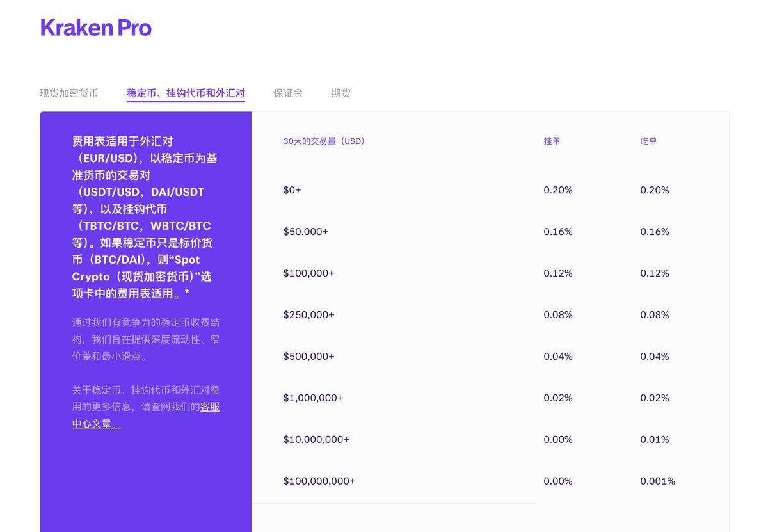The image size is (768, 532).
Task: Click the 吃单 fee 0.08% for $250,000+
Action: tap(655, 315)
